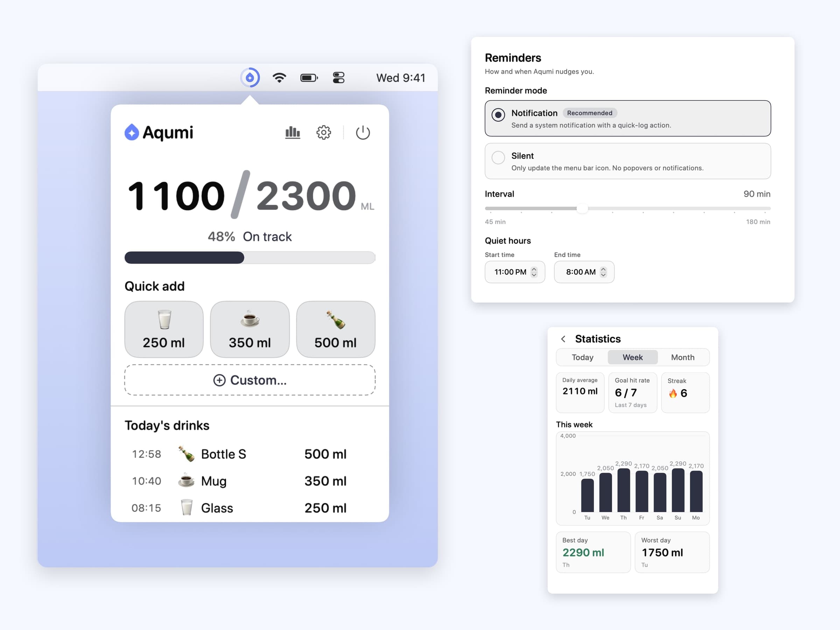The height and width of the screenshot is (630, 840).
Task: Click the Tu bar in This week chart
Action: pos(587,495)
